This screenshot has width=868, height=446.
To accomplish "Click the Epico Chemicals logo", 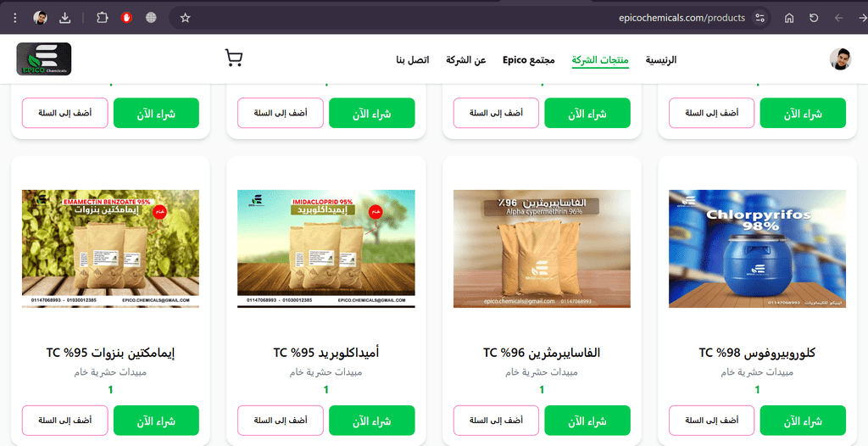I will (44, 59).
